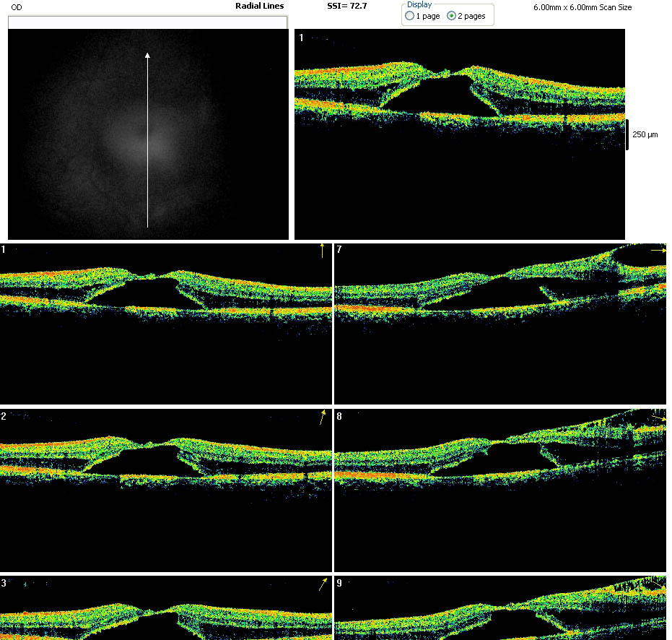The width and height of the screenshot is (672, 640).
Task: Click the fundus image with scan line
Action: 148,134
